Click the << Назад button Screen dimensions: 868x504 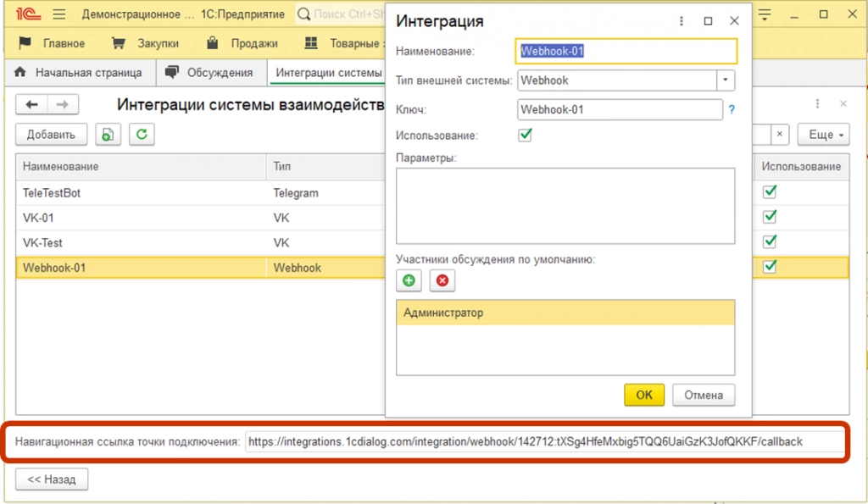pyautogui.click(x=52, y=479)
